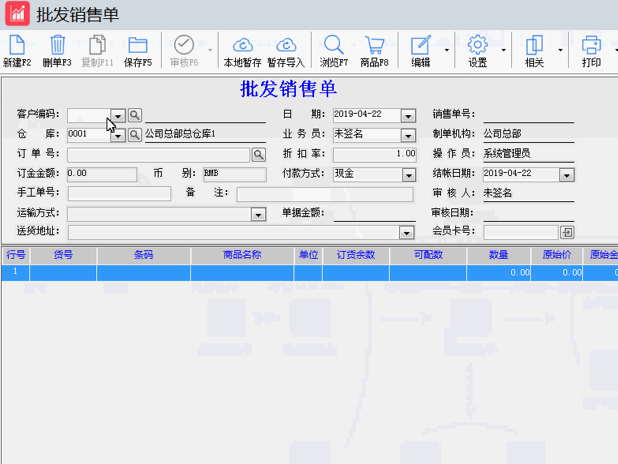The width and height of the screenshot is (618, 464).
Task: Search customer code with magnifier button
Action: (x=135, y=115)
